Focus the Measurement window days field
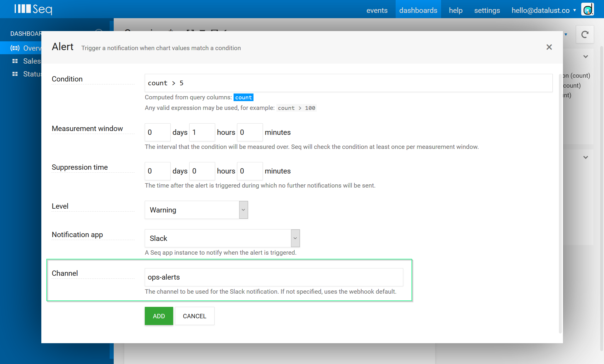 point(157,132)
